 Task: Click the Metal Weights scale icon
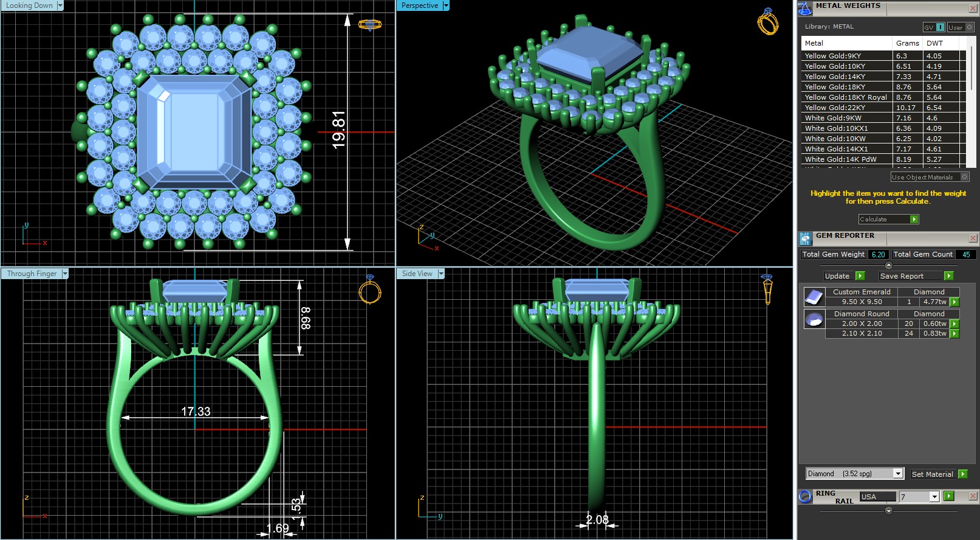(x=804, y=9)
